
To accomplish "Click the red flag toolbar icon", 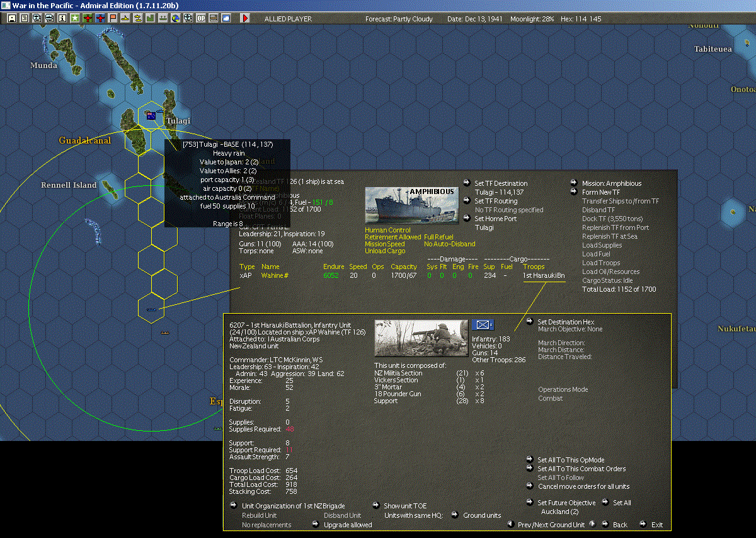I will [113, 18].
